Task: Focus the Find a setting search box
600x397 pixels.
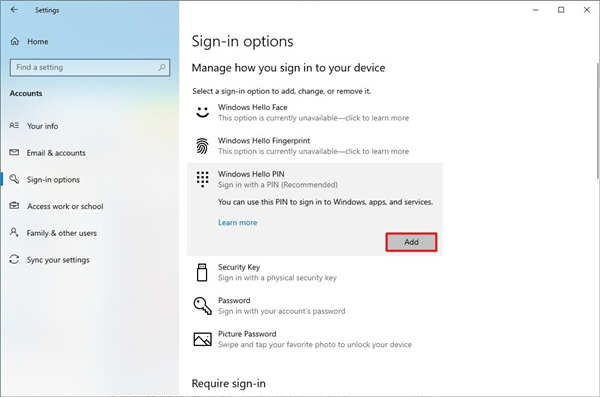Action: [90, 67]
